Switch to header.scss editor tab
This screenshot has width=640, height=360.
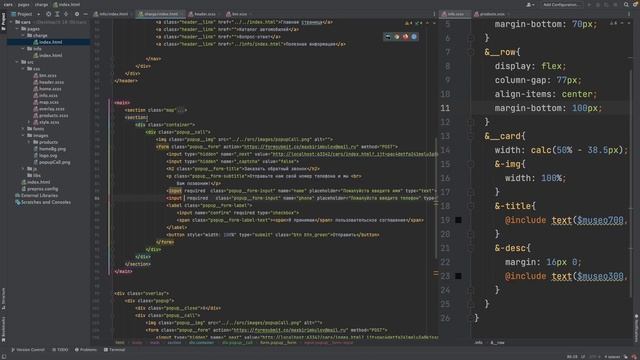click(x=204, y=14)
